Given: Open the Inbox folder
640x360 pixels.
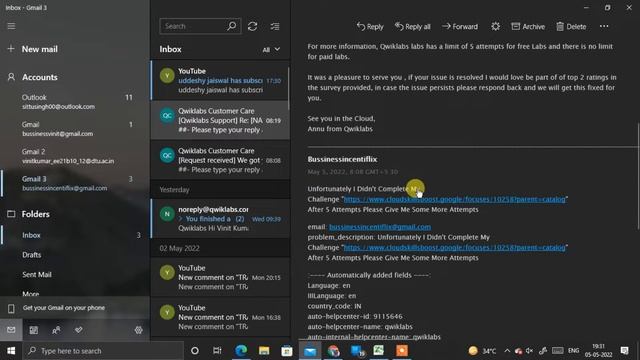Looking at the screenshot, I should point(75,235).
